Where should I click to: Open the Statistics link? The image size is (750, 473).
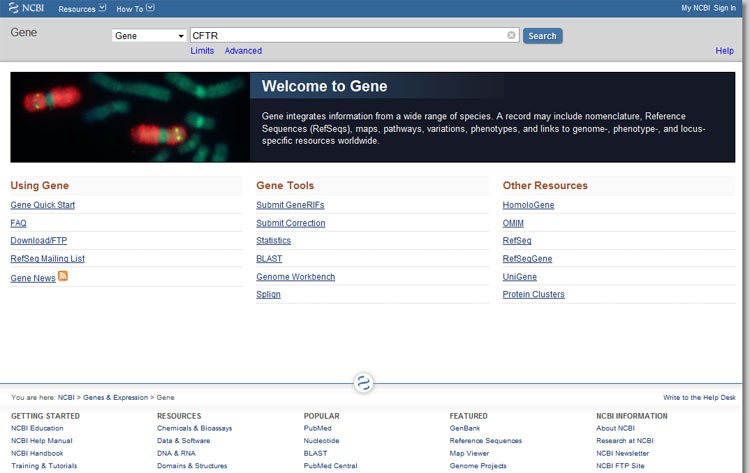(x=273, y=241)
